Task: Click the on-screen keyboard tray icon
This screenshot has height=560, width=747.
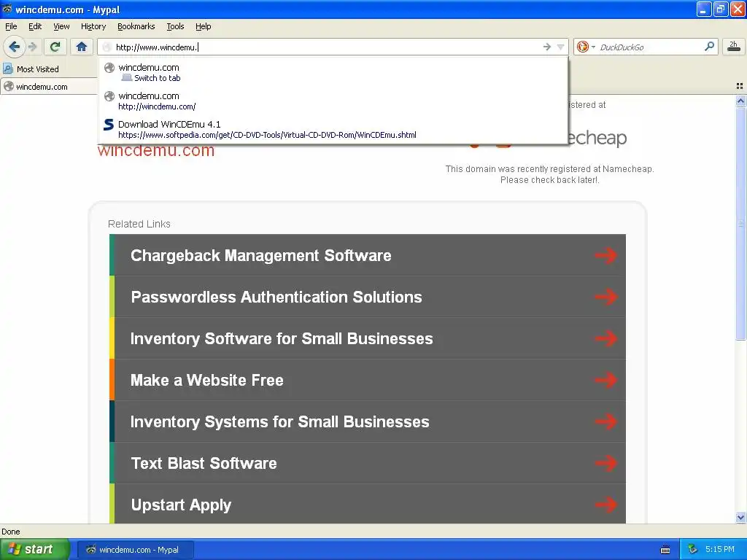Action: coord(665,550)
